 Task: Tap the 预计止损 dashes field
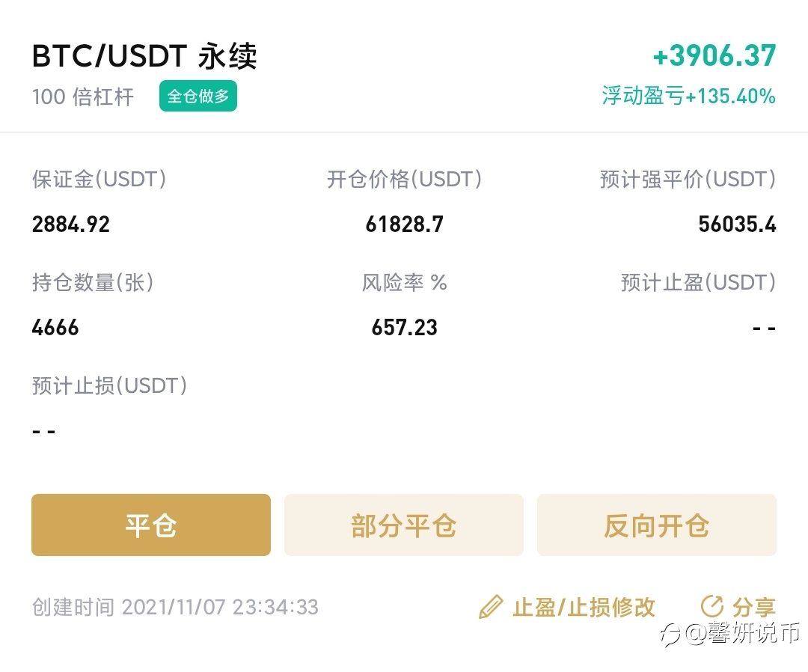pos(44,431)
